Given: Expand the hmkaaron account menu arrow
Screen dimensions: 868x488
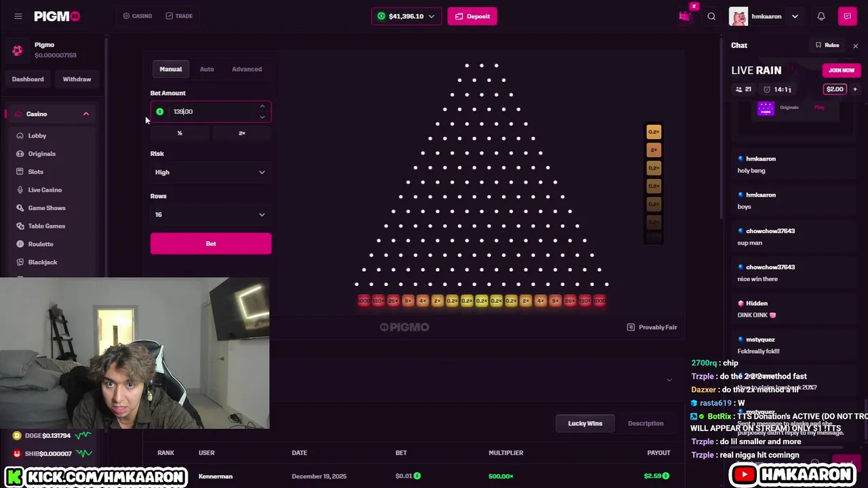Looking at the screenshot, I should pyautogui.click(x=795, y=16).
